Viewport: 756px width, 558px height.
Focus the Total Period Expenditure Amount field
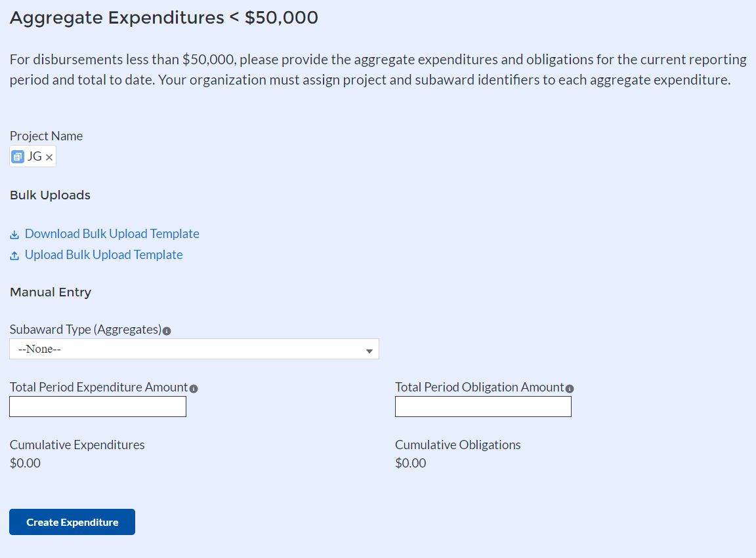click(98, 407)
